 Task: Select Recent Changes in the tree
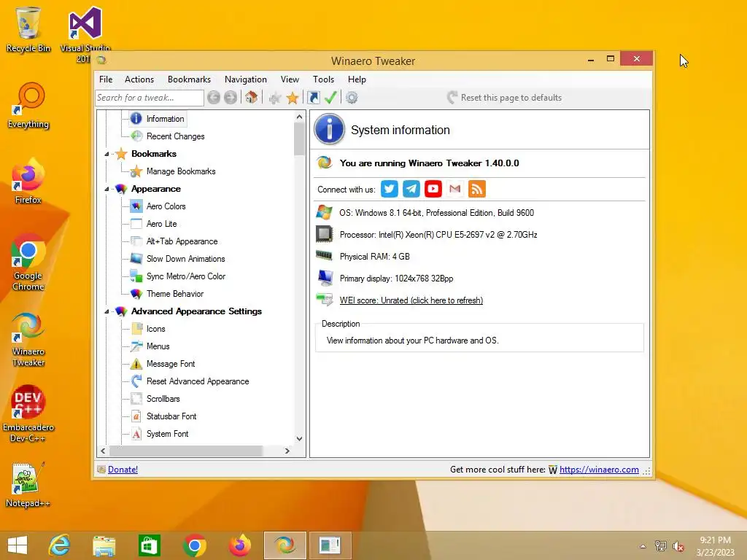(x=175, y=136)
